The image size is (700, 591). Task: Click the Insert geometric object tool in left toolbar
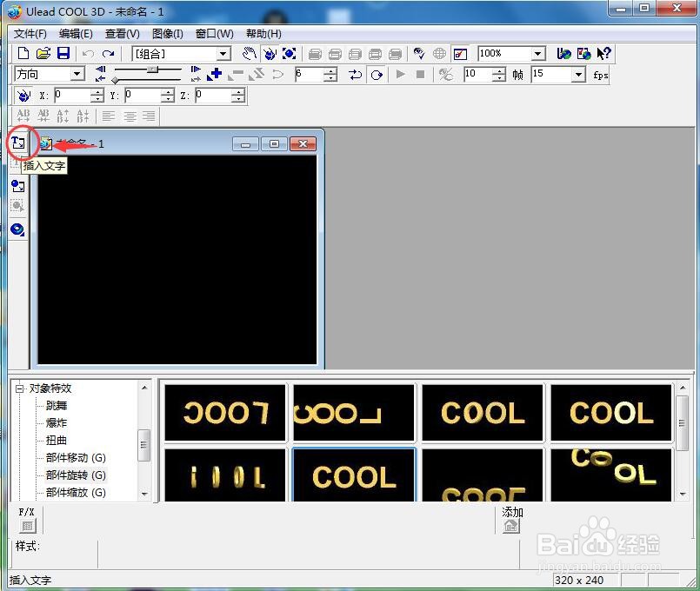pyautogui.click(x=18, y=229)
